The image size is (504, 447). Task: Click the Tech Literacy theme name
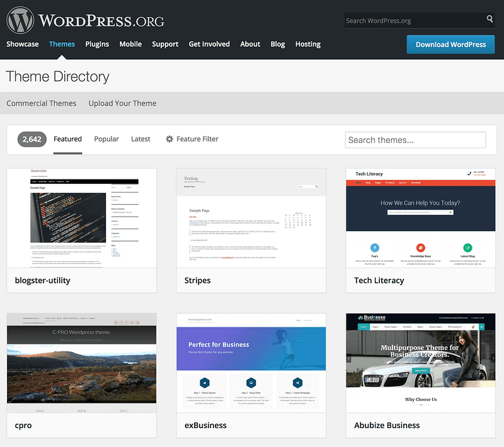[x=378, y=280]
